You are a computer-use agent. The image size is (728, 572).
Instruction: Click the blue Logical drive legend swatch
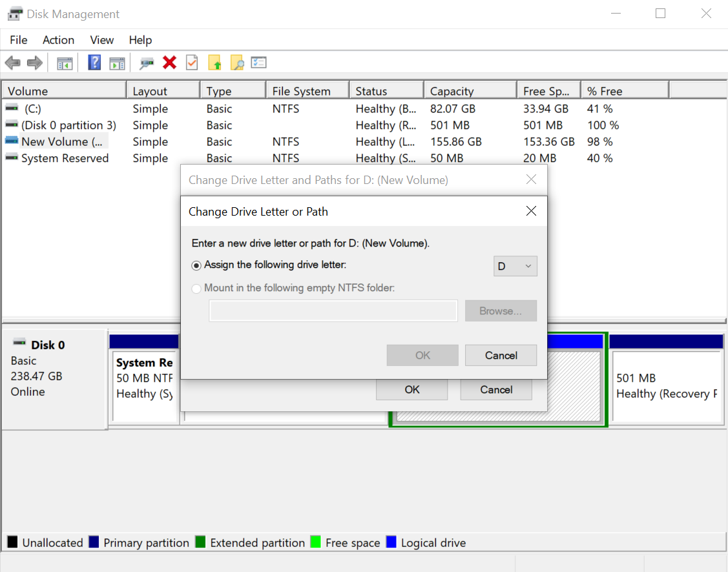pyautogui.click(x=391, y=542)
